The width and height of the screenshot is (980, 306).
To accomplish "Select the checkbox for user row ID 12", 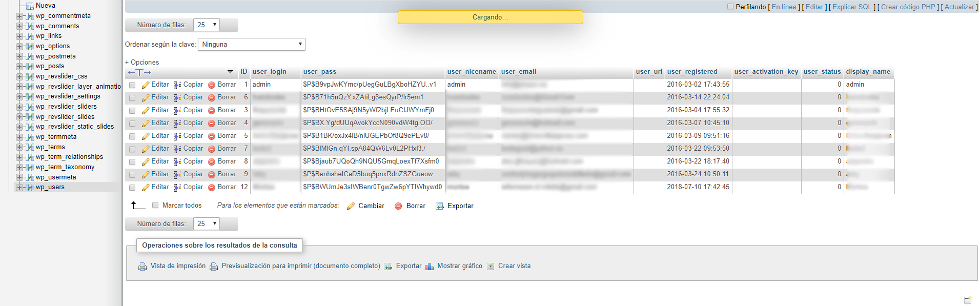I will coord(132,188).
